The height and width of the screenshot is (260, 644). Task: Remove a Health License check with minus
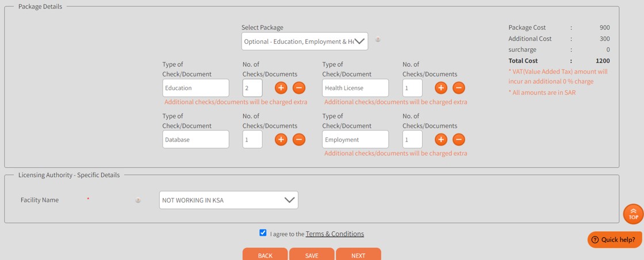point(459,88)
